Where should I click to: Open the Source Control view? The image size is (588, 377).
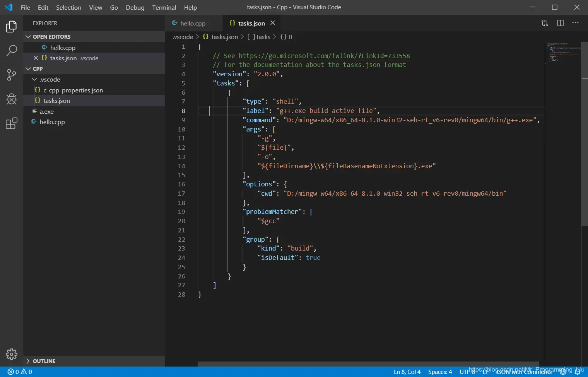click(12, 75)
